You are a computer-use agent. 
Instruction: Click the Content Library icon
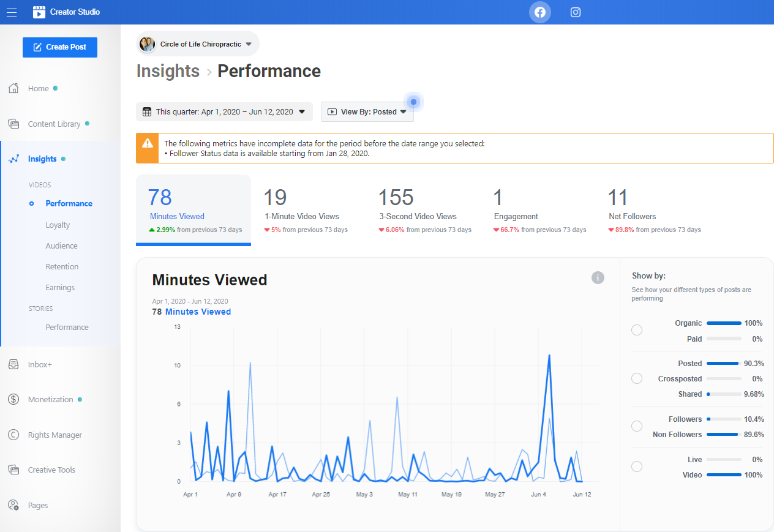(x=13, y=124)
